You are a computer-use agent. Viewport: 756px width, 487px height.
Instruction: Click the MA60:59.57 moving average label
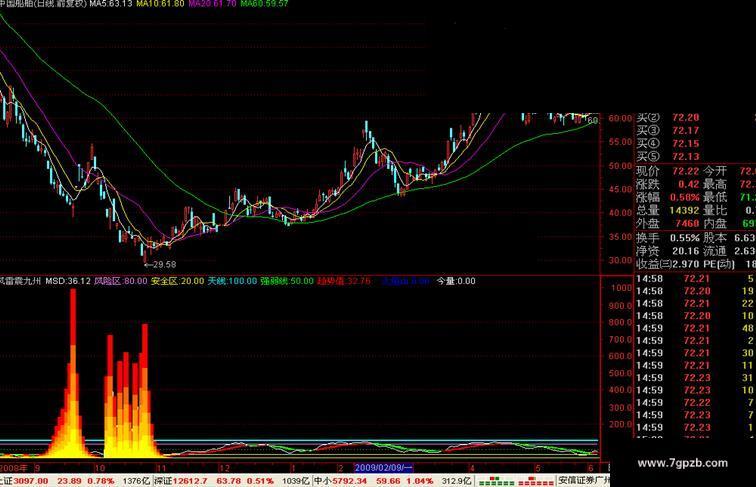click(x=264, y=3)
